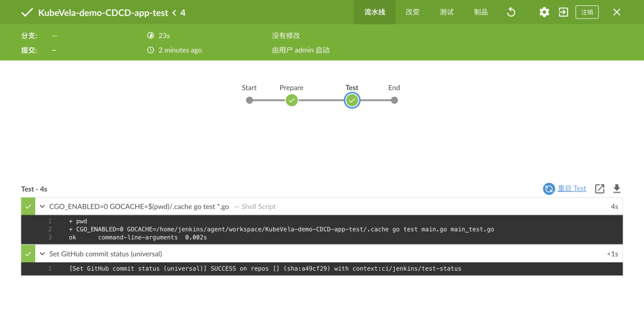Click the '4s' duration of shell step
Viewport: 644px width, 325px height.
[x=614, y=207]
